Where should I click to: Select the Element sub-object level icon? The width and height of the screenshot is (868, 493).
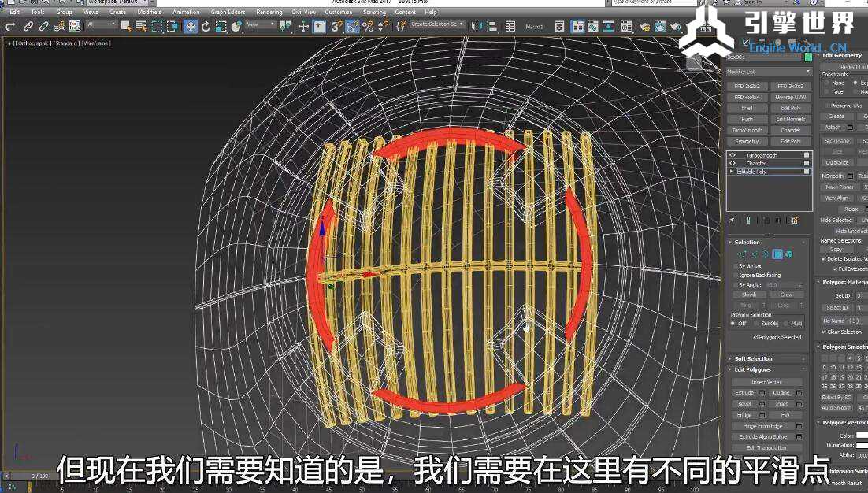788,254
